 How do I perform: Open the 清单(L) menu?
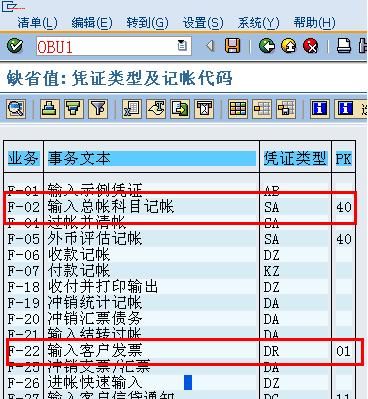(x=38, y=23)
